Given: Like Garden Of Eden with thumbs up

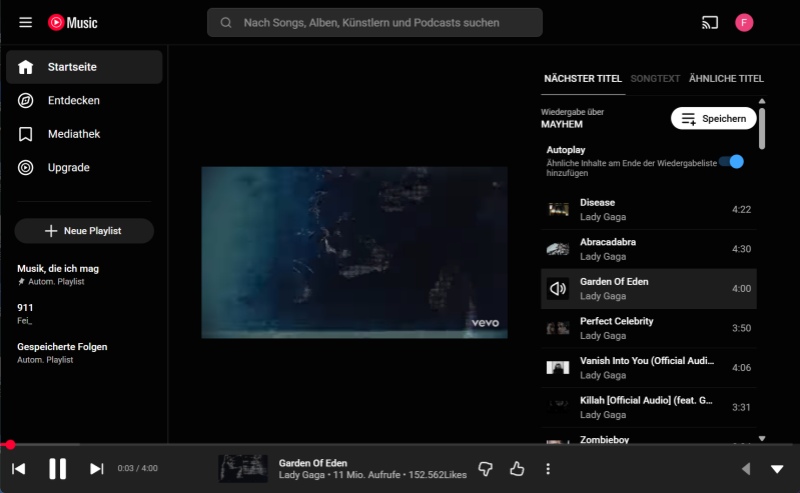Looking at the screenshot, I should click(517, 469).
